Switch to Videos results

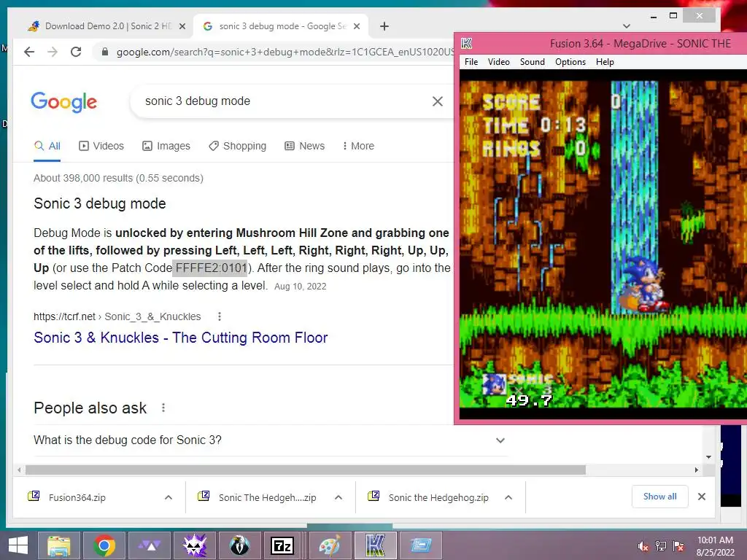[101, 146]
